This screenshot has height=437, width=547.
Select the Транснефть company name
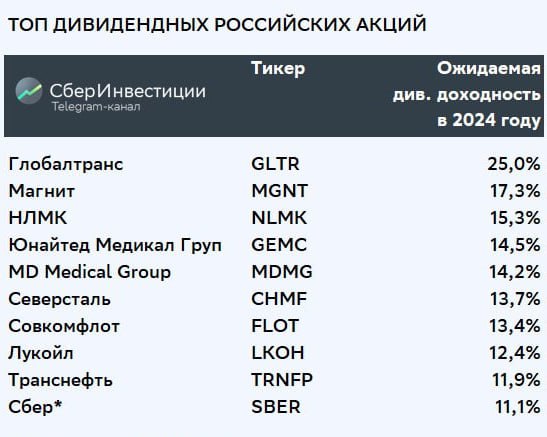coord(60,380)
